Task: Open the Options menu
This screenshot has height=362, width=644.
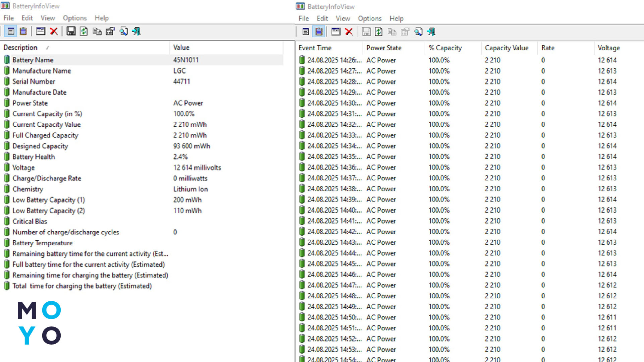Action: pos(74,18)
